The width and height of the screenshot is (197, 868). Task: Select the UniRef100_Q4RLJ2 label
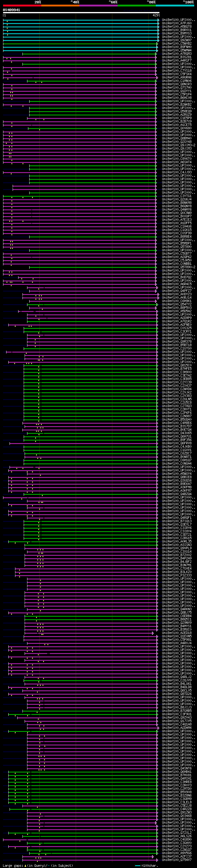[x=177, y=677]
